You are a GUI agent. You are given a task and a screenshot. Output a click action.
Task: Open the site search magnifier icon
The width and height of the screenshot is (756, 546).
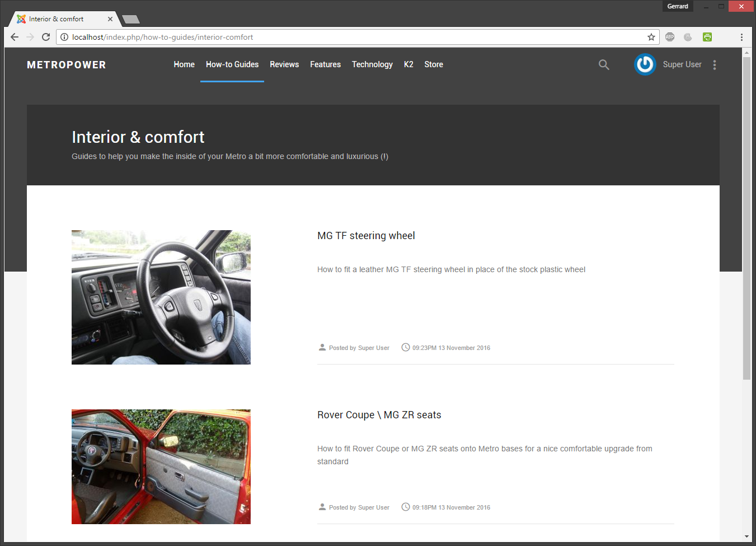point(604,64)
